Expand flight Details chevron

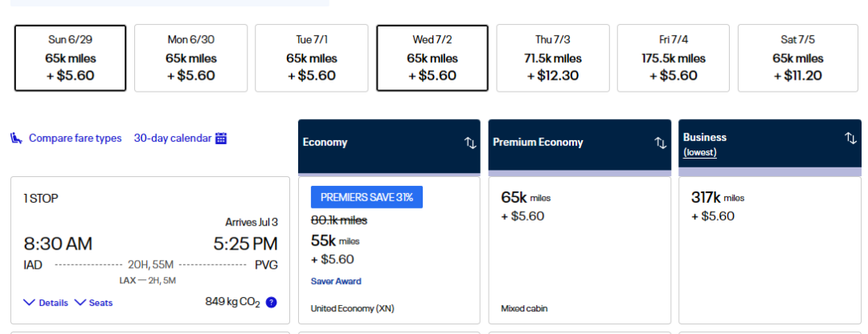pos(30,303)
